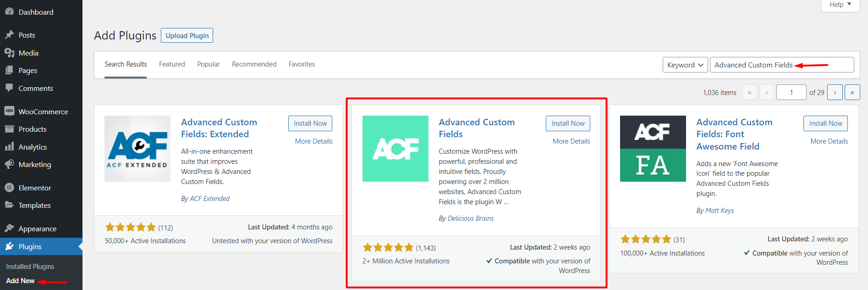
Task: Open the Media library icon
Action: point(11,52)
